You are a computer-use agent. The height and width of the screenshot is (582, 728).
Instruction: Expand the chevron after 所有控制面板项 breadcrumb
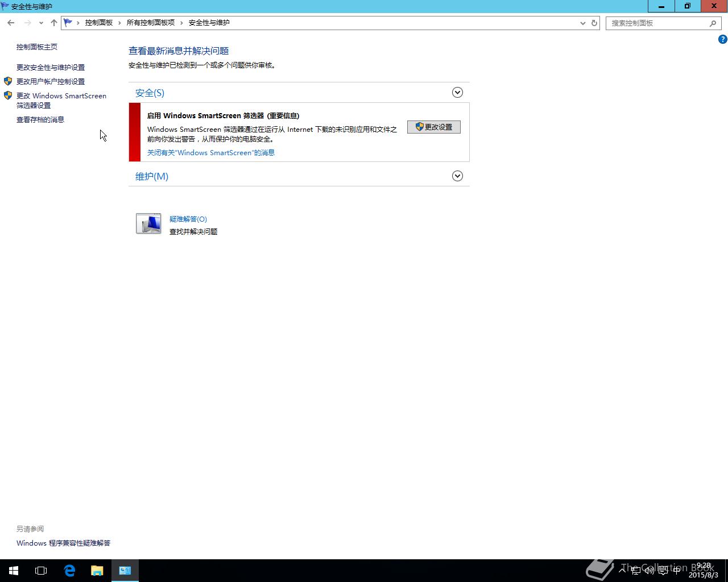pos(182,23)
